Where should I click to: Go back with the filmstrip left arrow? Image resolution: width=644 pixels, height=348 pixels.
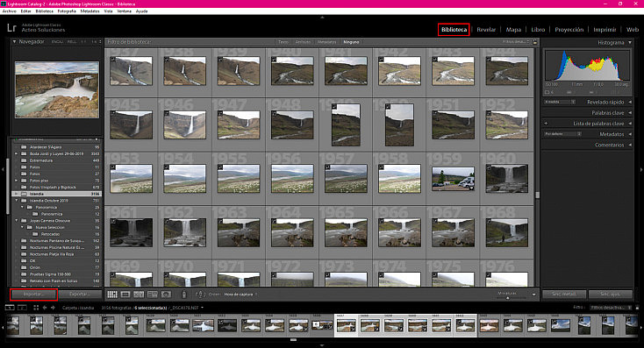[x=45, y=308]
